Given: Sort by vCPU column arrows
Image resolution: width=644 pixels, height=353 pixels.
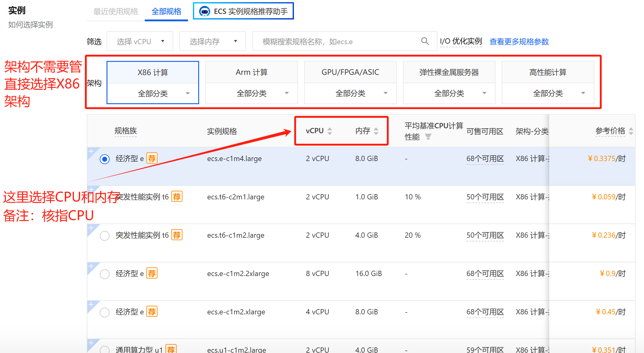Looking at the screenshot, I should (x=330, y=131).
